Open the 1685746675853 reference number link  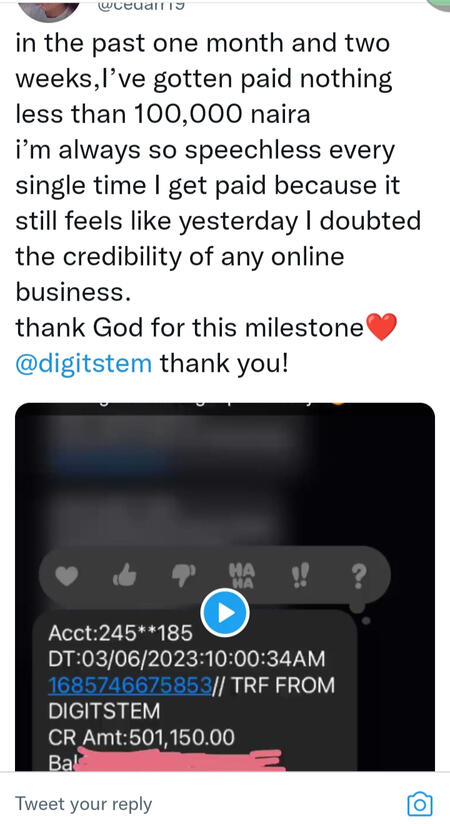130,685
